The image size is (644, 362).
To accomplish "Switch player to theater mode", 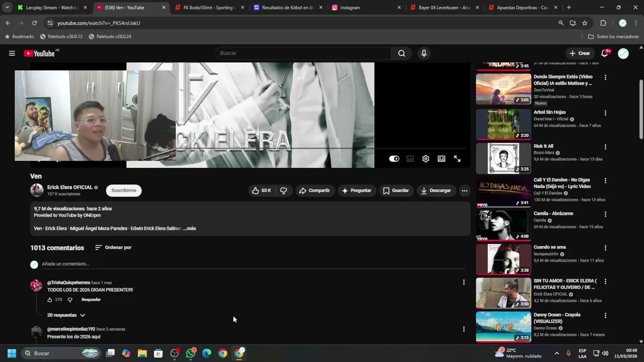I will [441, 159].
